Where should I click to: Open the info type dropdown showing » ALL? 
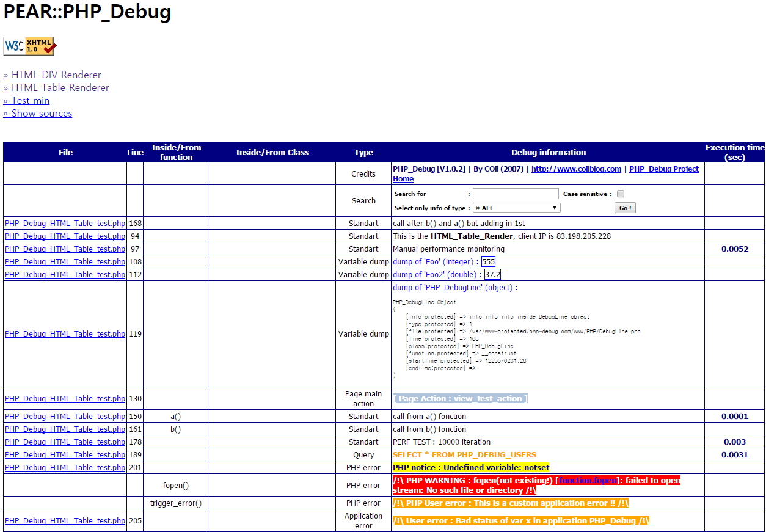coord(517,208)
